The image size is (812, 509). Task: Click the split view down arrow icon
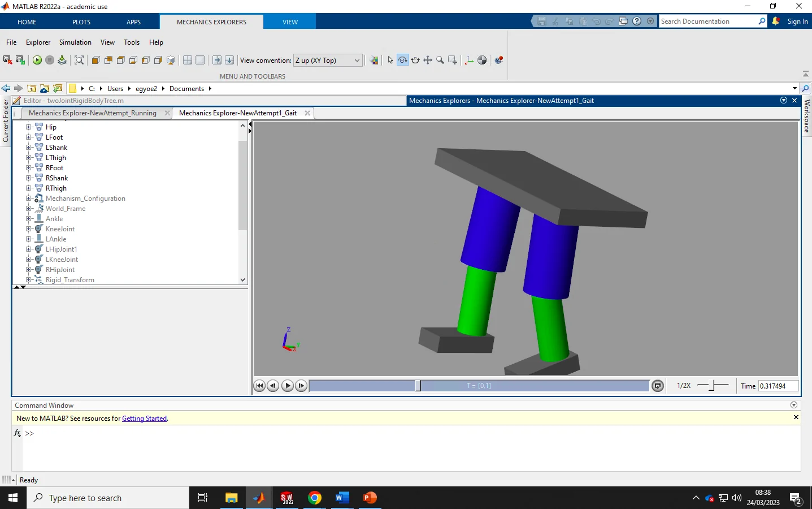coord(229,60)
